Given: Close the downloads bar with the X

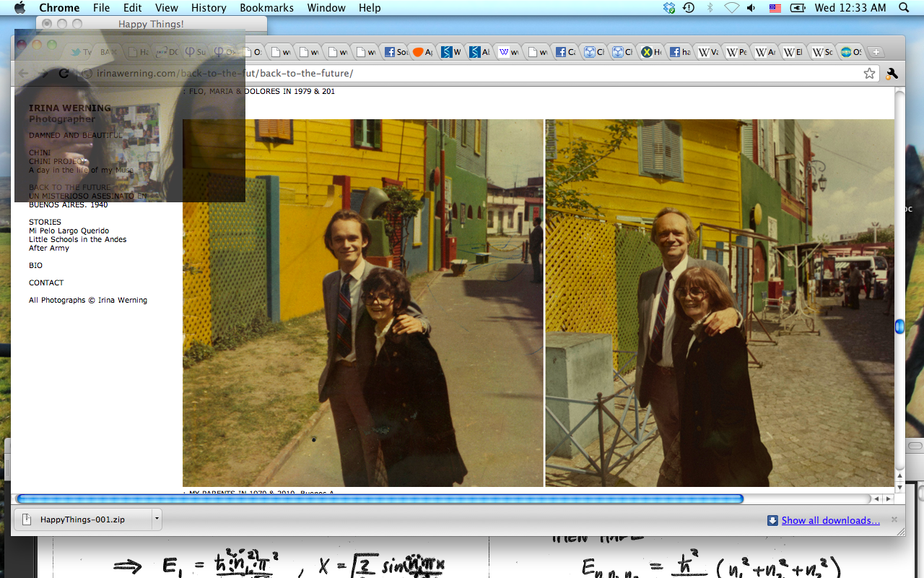Looking at the screenshot, I should click(894, 519).
